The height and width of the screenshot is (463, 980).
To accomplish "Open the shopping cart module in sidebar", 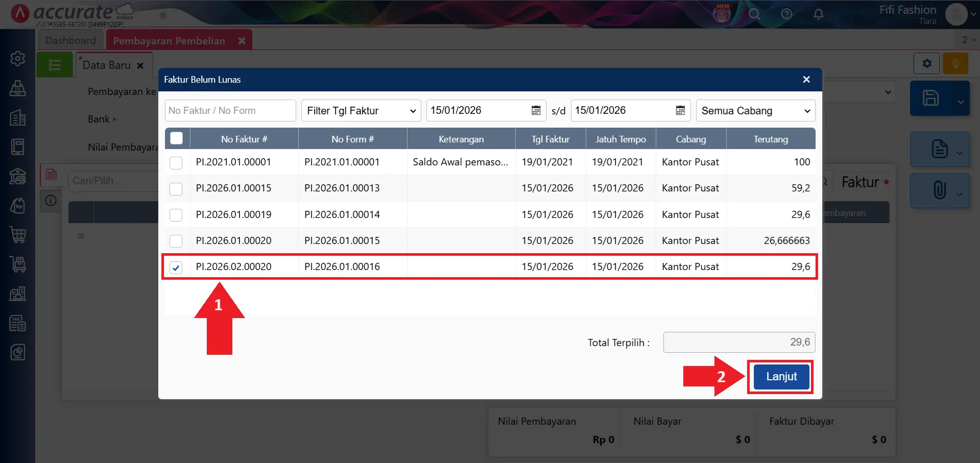I will (18, 235).
